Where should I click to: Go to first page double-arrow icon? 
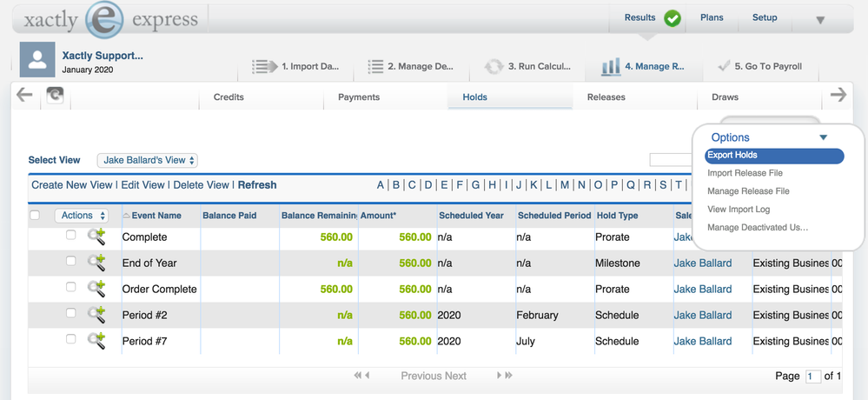point(357,376)
